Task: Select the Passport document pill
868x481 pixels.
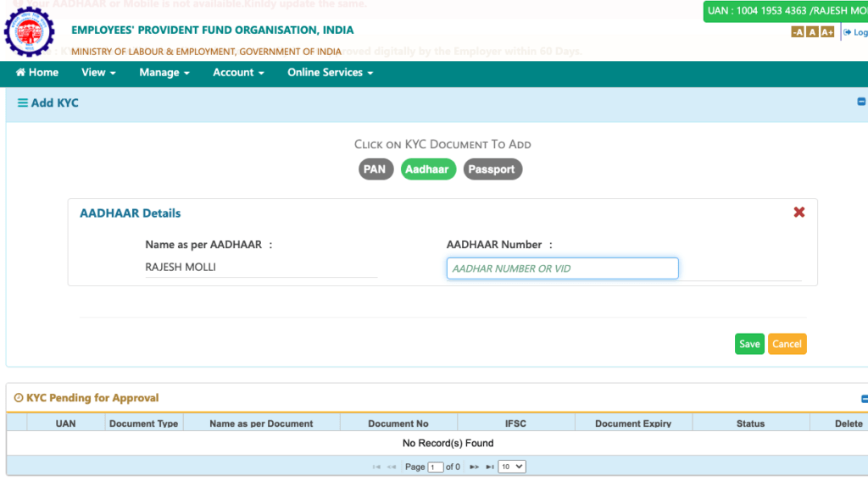Action: [x=492, y=169]
